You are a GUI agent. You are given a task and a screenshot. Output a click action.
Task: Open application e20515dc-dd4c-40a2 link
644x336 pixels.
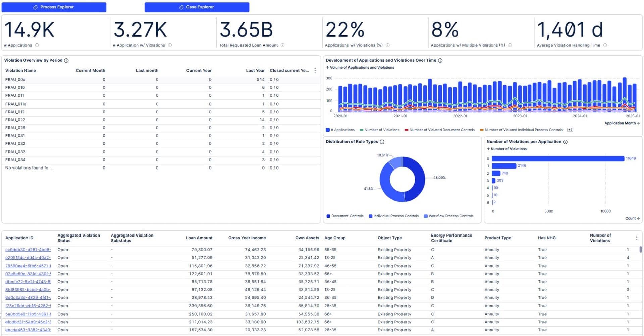(28, 258)
